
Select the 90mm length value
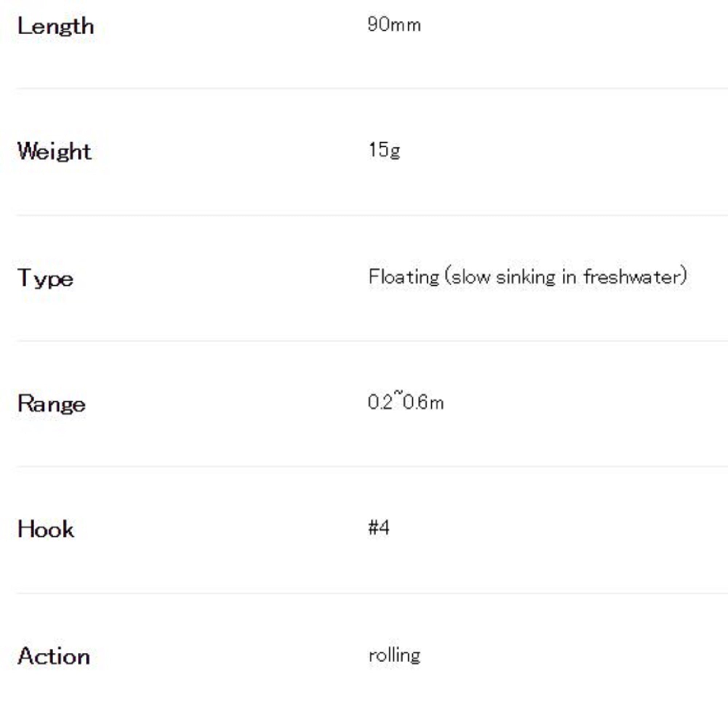coord(394,25)
